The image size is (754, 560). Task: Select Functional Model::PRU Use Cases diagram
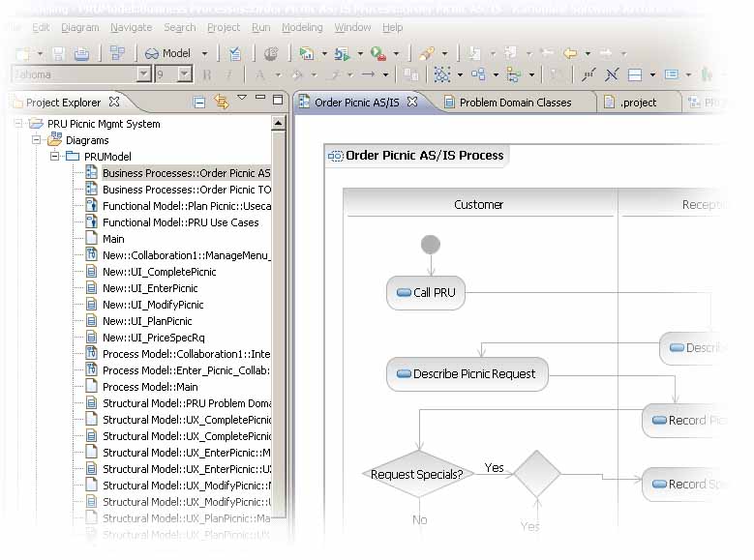click(x=180, y=222)
